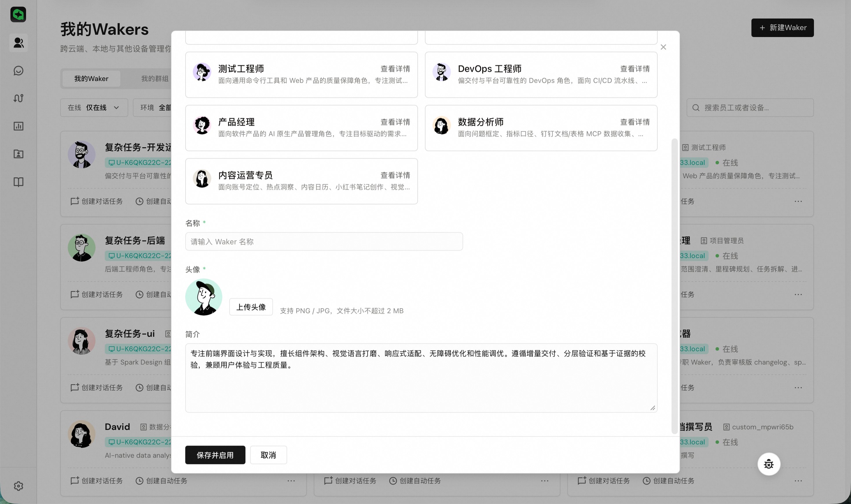View details of 内容运营专员 template

[395, 176]
